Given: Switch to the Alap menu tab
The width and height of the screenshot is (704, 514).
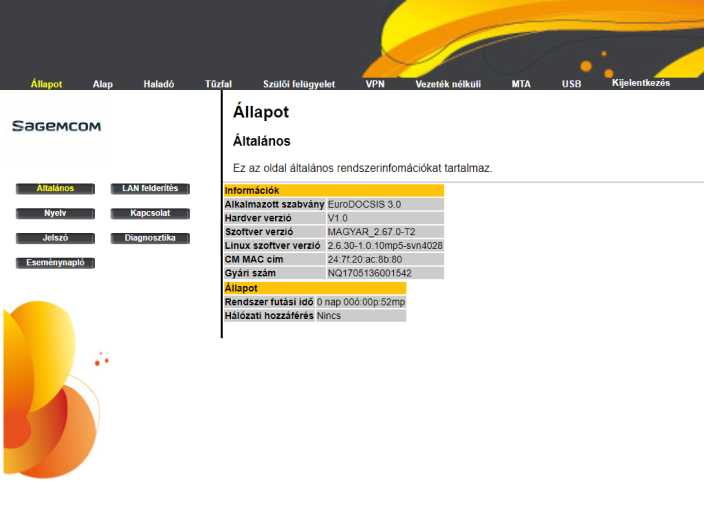Looking at the screenshot, I should 103,84.
